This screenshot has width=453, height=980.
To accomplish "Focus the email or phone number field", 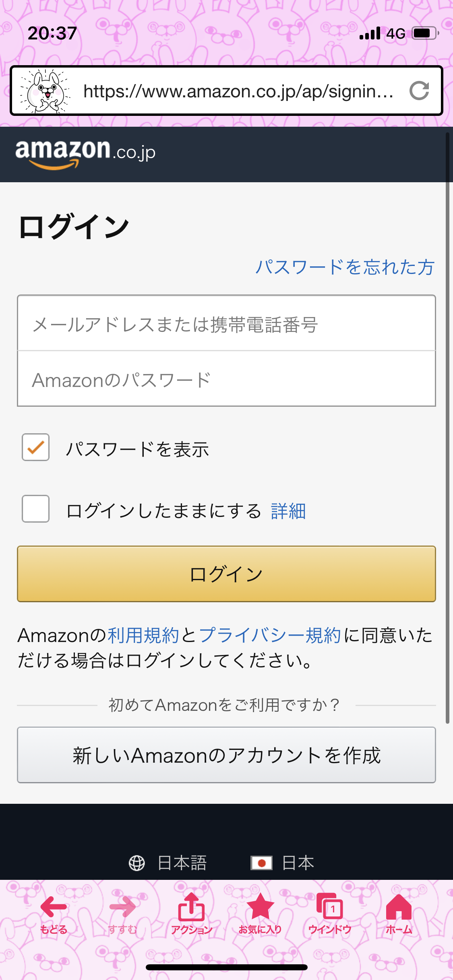I will tap(226, 324).
